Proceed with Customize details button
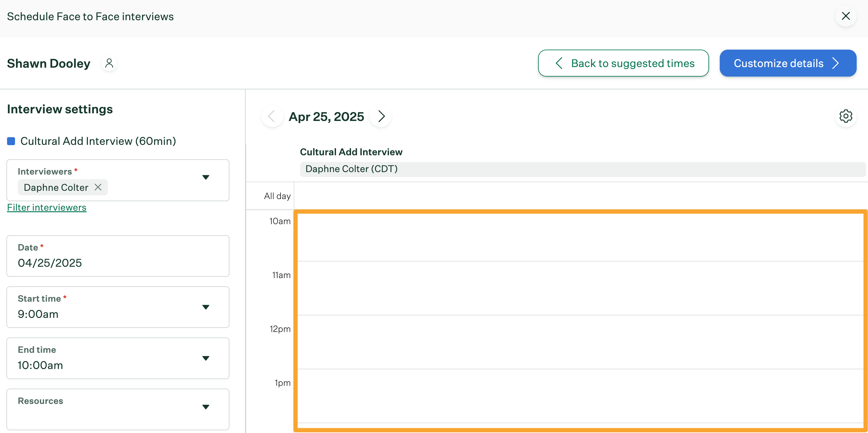 point(788,63)
